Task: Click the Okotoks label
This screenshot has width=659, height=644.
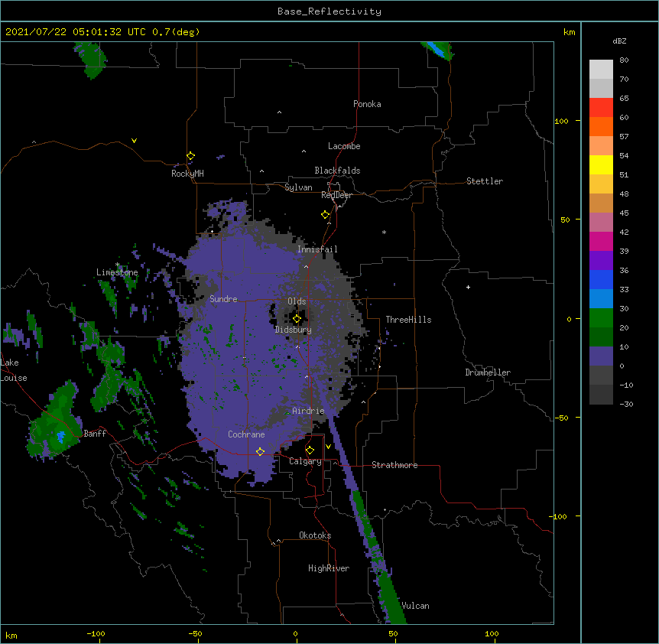Action: [x=315, y=535]
